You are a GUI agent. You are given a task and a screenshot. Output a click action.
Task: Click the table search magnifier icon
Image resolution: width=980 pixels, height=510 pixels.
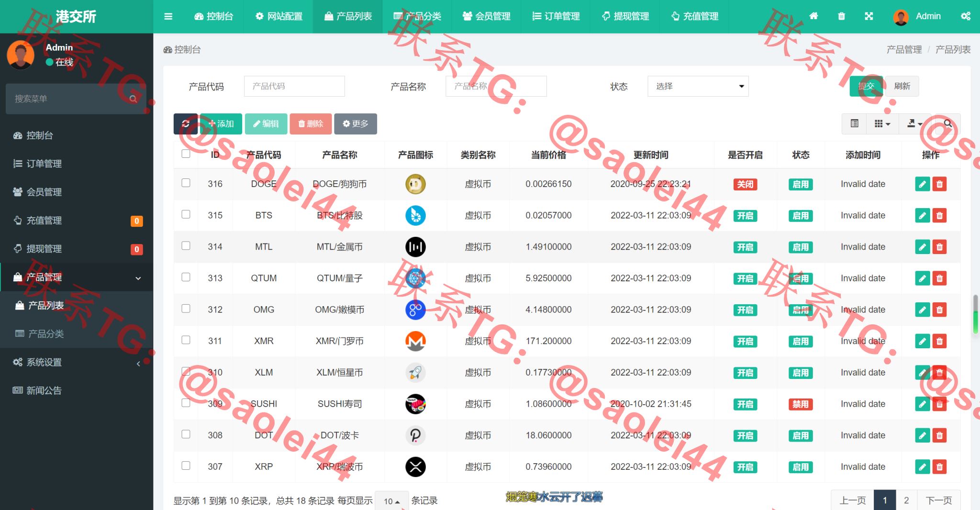coord(947,124)
